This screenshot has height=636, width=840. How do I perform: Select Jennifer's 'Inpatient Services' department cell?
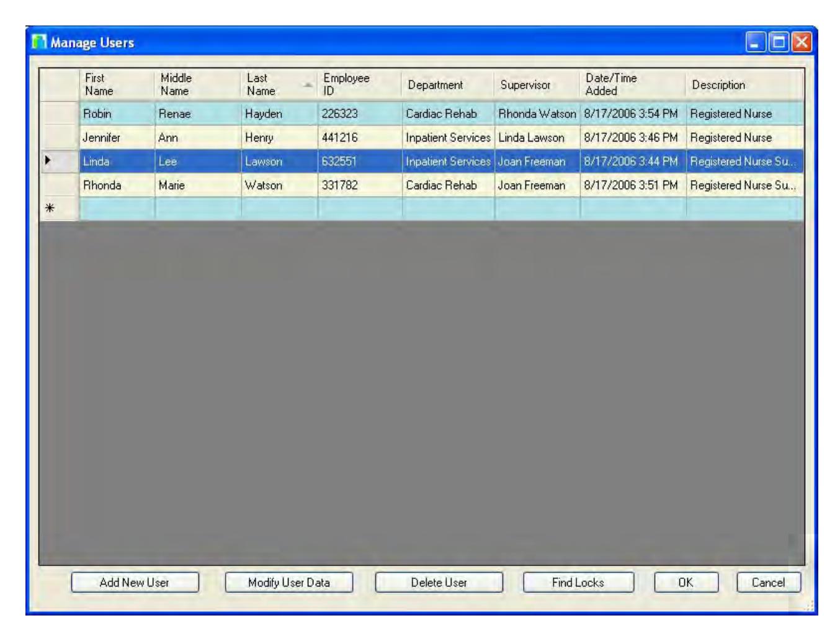coord(449,138)
